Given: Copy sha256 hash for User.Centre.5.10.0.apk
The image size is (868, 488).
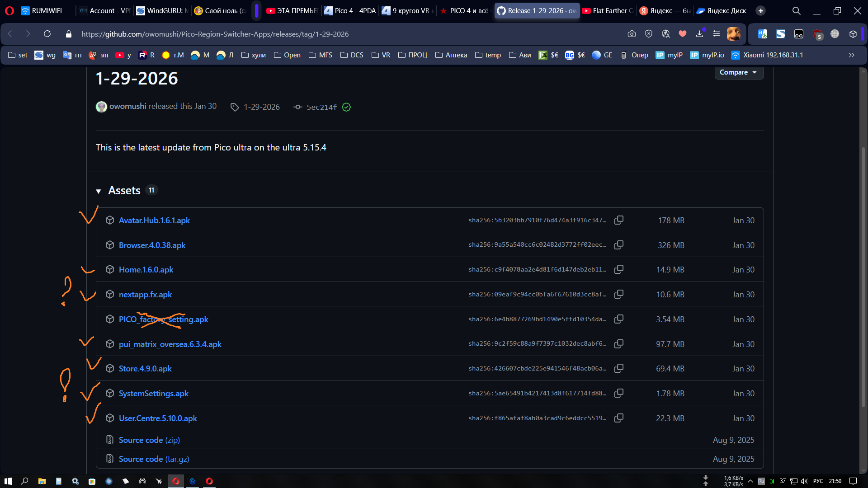Looking at the screenshot, I should tap(619, 418).
